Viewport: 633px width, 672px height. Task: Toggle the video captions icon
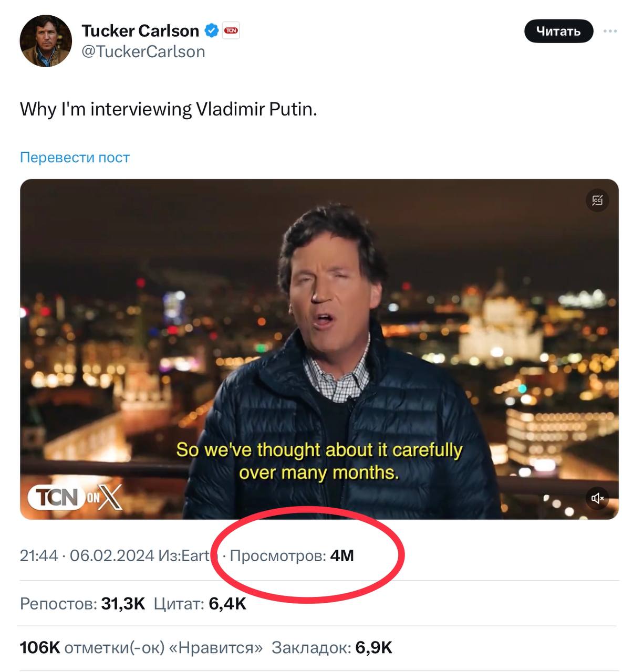click(x=597, y=200)
